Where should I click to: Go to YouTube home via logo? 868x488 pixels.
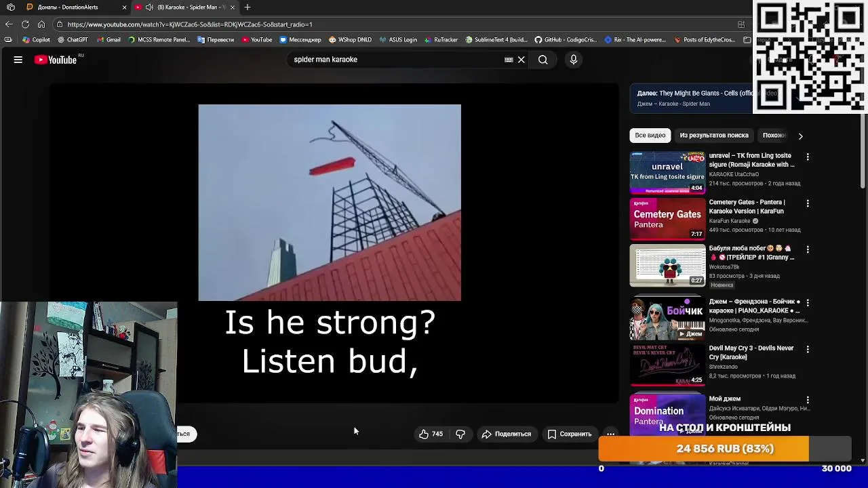click(x=56, y=60)
